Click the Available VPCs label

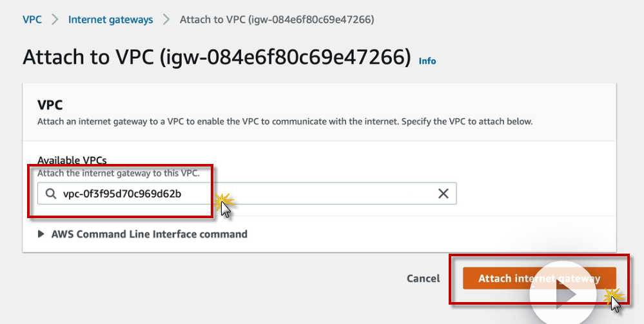coord(72,160)
